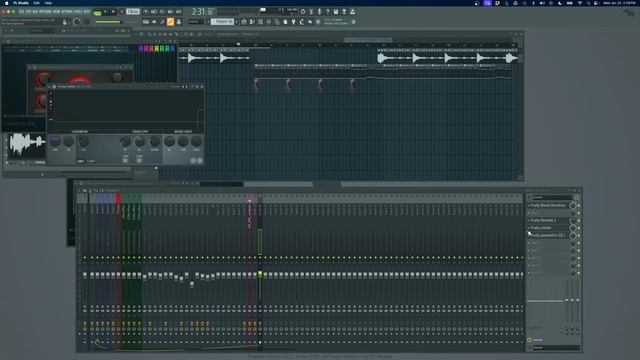Viewport: 640px width, 360px height.
Task: Switch Limiter to LIMIT mode tab
Action: 80,161
